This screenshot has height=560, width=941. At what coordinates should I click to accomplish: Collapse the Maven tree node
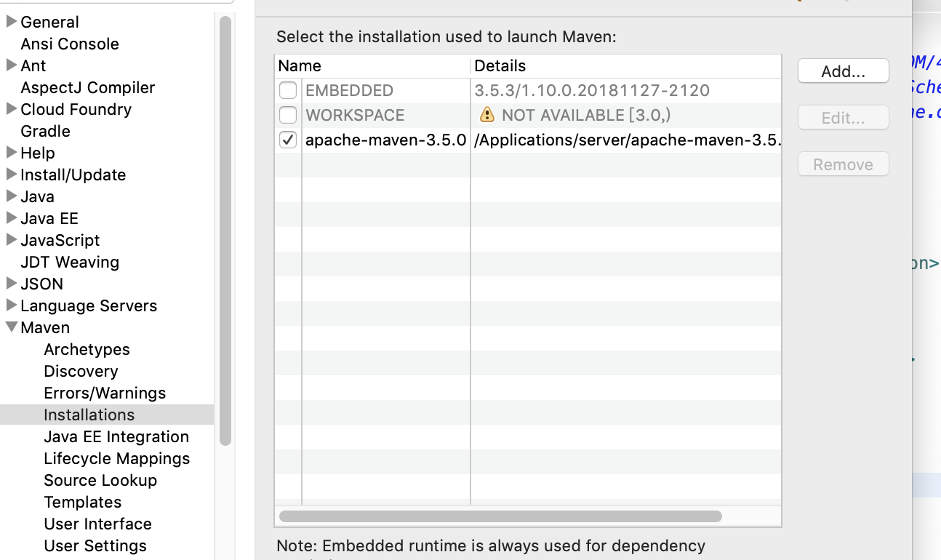pos(11,327)
